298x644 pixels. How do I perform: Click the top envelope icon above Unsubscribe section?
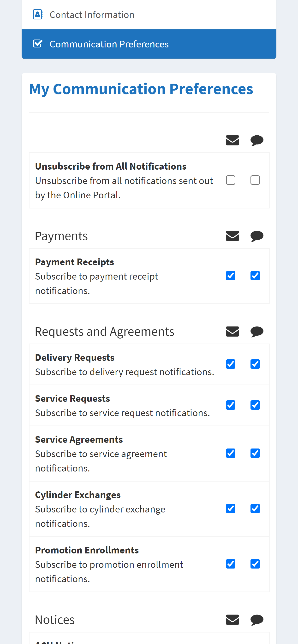232,140
